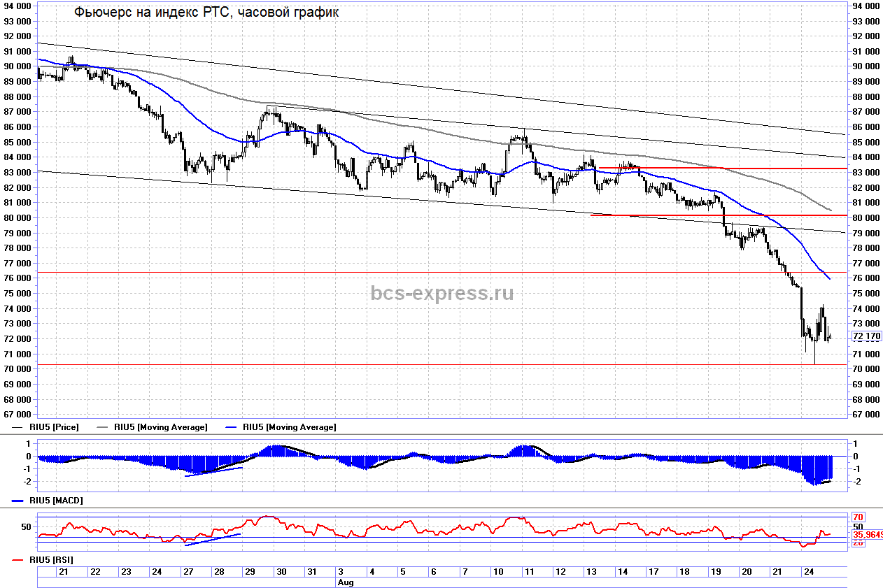Open the bcs-express.ru watermark link

[441, 293]
